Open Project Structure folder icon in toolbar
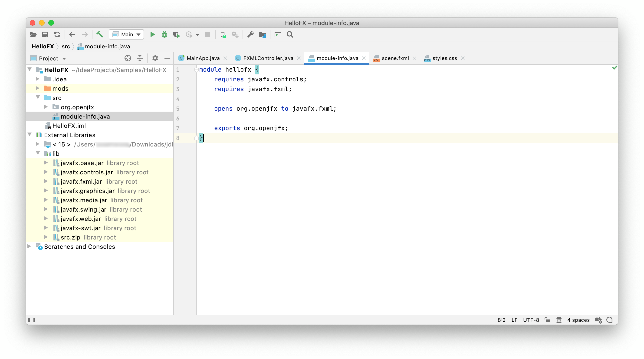Image resolution: width=644 pixels, height=359 pixels. (x=262, y=34)
